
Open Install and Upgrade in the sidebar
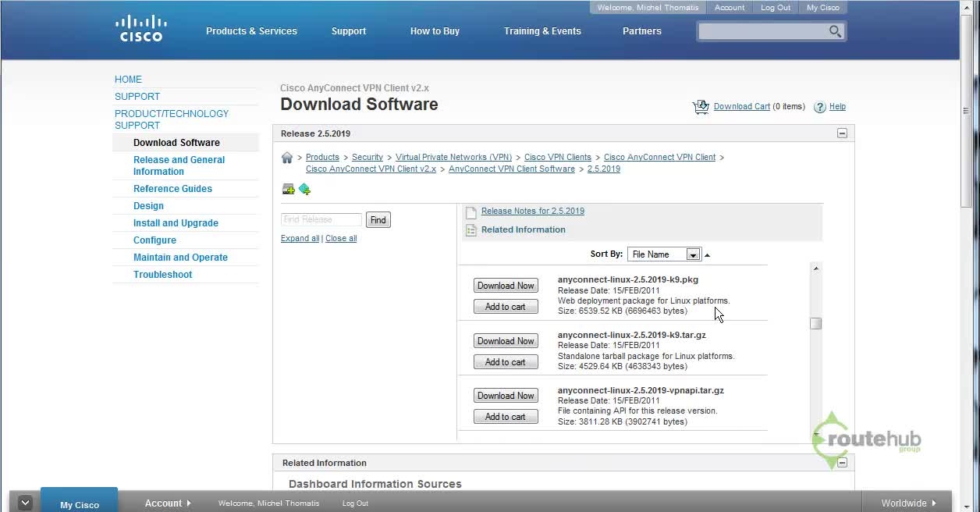176,223
